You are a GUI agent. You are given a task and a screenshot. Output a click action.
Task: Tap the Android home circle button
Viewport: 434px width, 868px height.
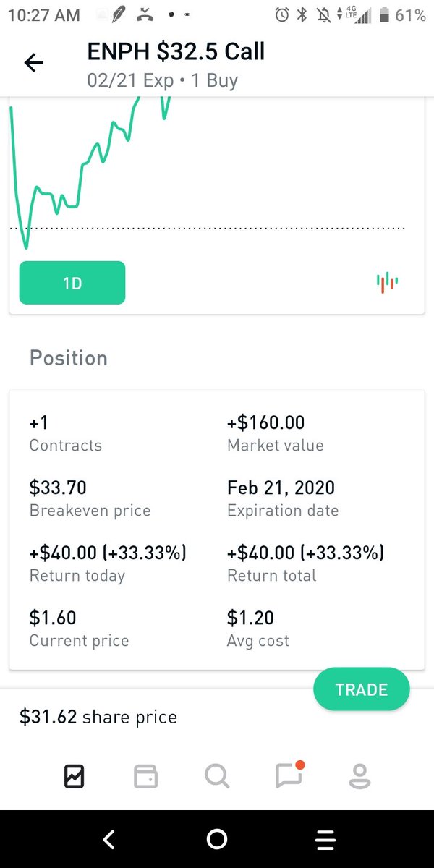click(217, 839)
